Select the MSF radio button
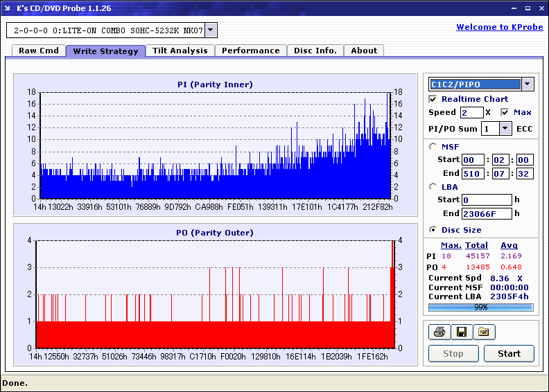The image size is (549, 392). [x=433, y=146]
